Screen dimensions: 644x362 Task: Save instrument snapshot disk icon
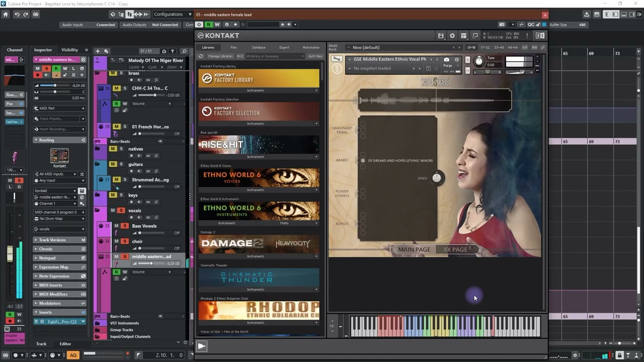tap(428, 68)
